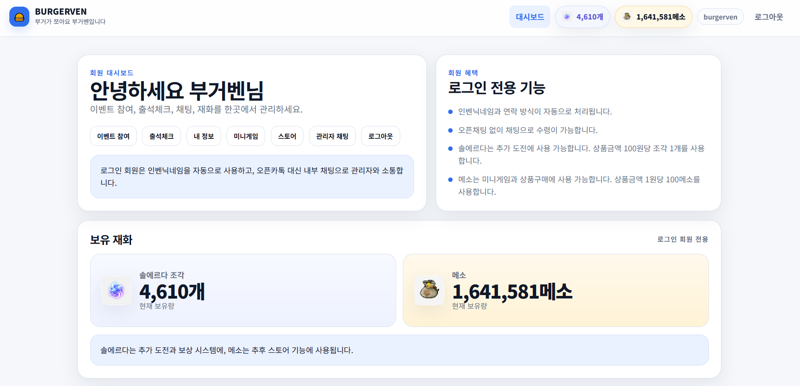The height and width of the screenshot is (386, 800).
Task: Click the 회원 대시보드 label
Action: pyautogui.click(x=112, y=73)
